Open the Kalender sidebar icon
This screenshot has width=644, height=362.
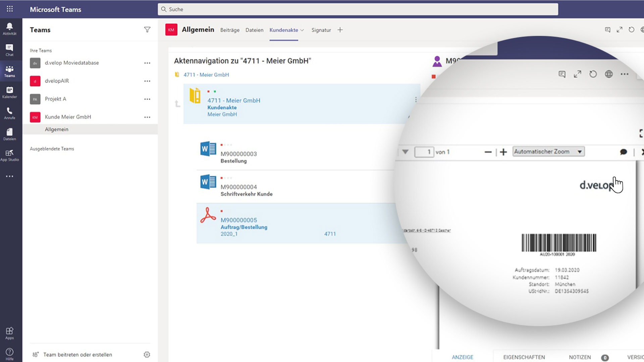click(x=9, y=92)
